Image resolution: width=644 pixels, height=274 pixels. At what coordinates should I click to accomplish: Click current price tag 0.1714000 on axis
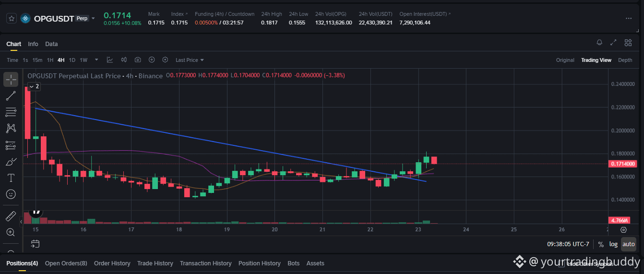[x=623, y=164]
